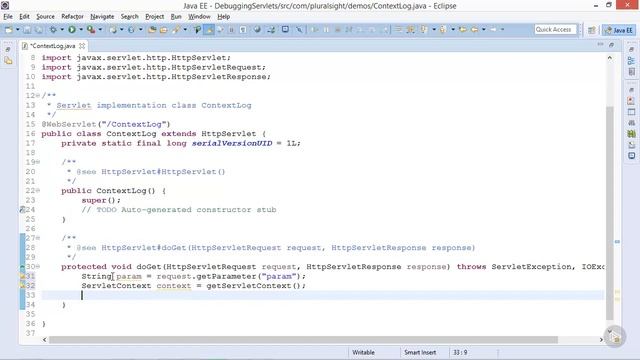Open the Servers view icon in right trim
The height and width of the screenshot is (360, 640).
pos(631,123)
